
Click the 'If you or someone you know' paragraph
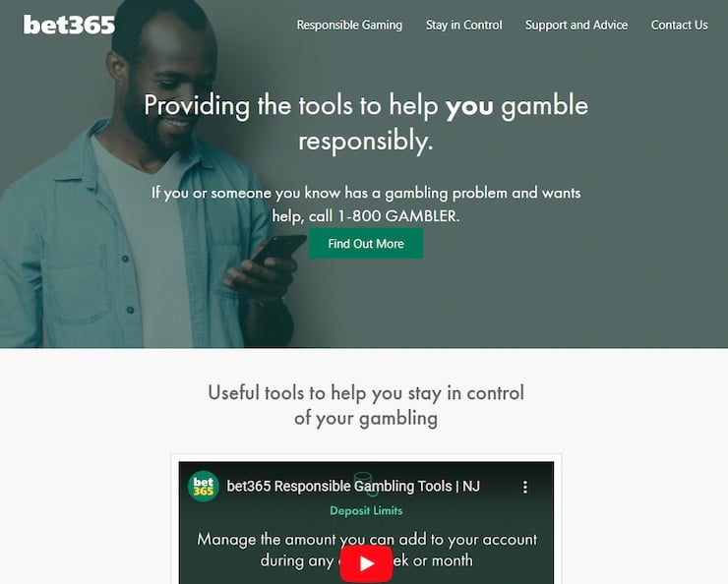coord(366,204)
